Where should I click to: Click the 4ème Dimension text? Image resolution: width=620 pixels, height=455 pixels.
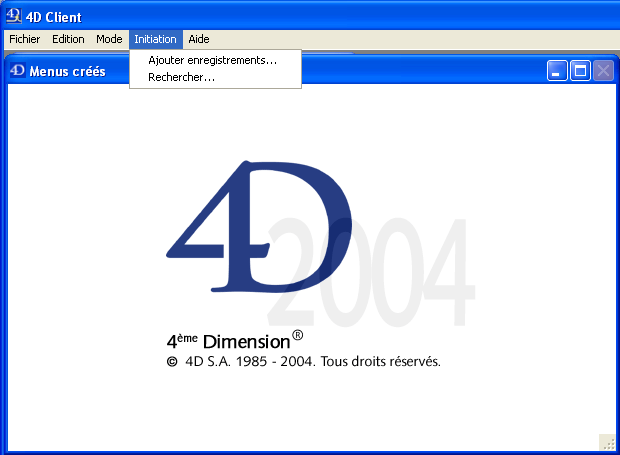(x=228, y=341)
